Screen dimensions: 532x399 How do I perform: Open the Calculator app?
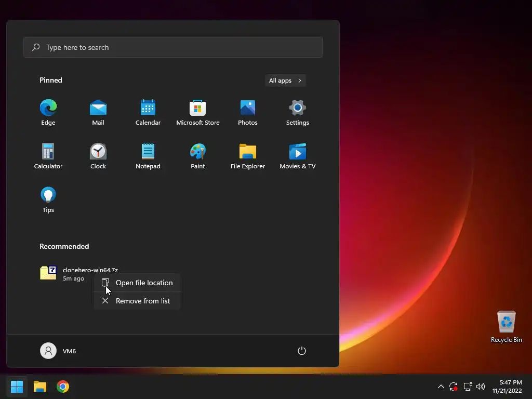(48, 156)
